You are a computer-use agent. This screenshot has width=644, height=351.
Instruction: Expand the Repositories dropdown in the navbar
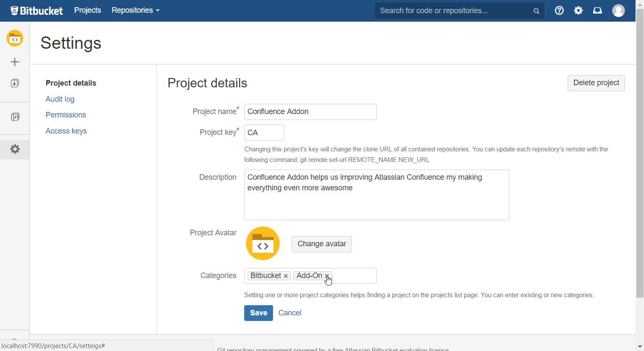[x=135, y=10]
